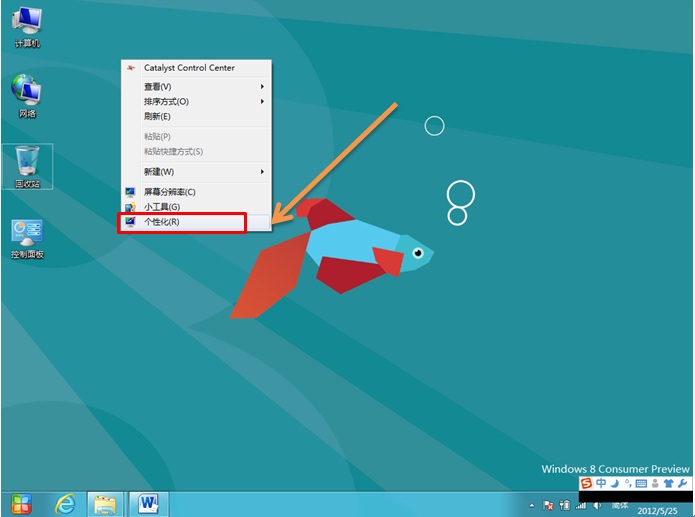Open Action Center flag icon
Screen dimensions: 695x517
[x=548, y=505]
